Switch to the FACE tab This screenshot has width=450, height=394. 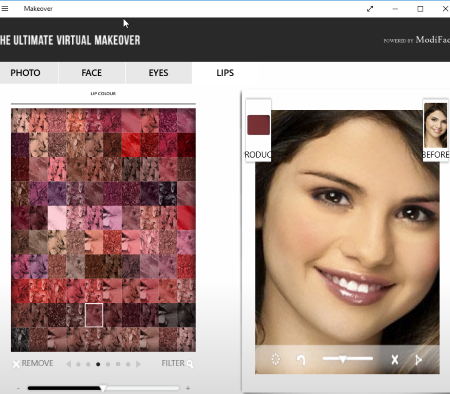tap(92, 73)
